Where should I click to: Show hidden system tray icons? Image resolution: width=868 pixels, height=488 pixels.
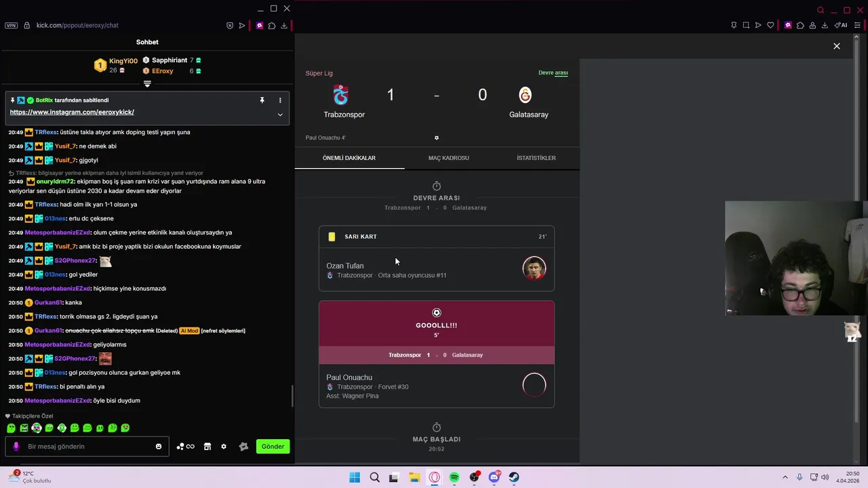(x=785, y=477)
